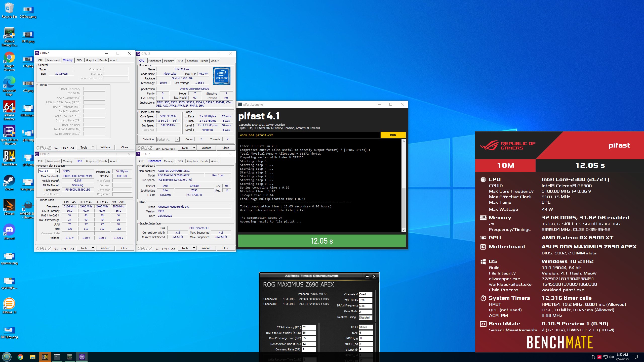Viewport: 644px width, 362px height.
Task: Click the DRAM Frequency field showing 6000
Action: click(365, 306)
